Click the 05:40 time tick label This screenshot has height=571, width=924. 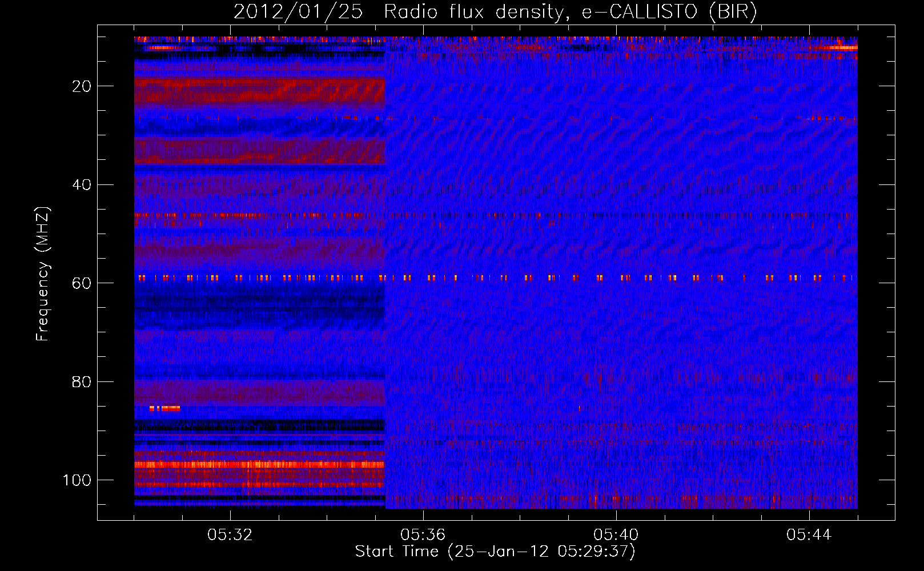click(616, 535)
